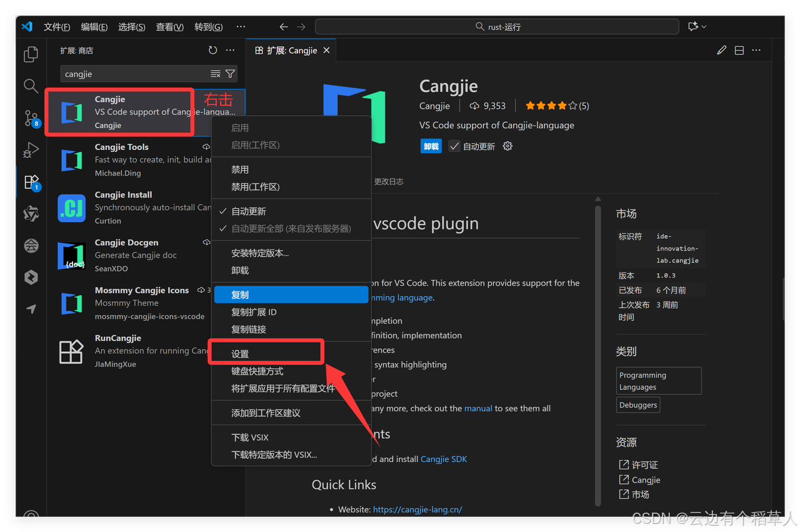This screenshot has width=800, height=532.
Task: Click the Programming Languages category tag
Action: point(659,381)
